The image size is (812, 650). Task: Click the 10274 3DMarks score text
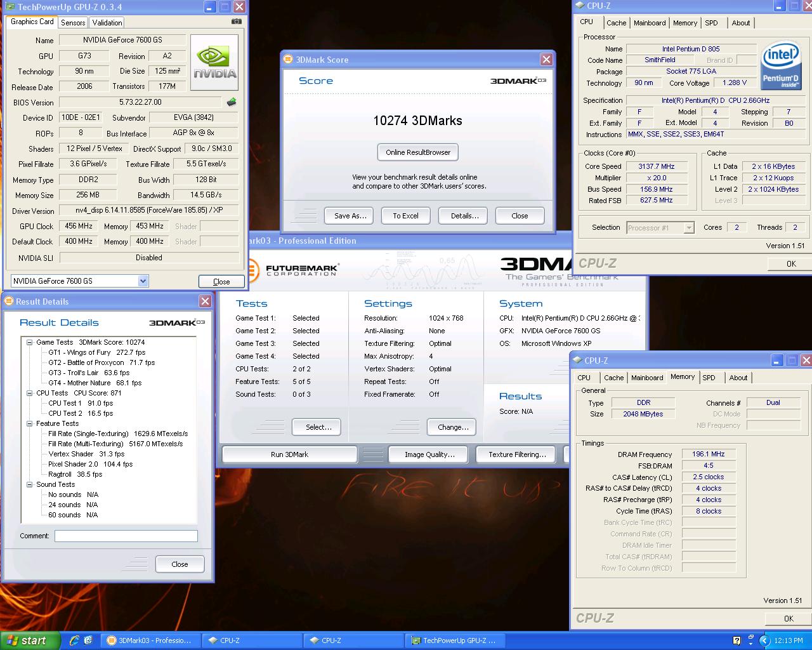pos(417,121)
